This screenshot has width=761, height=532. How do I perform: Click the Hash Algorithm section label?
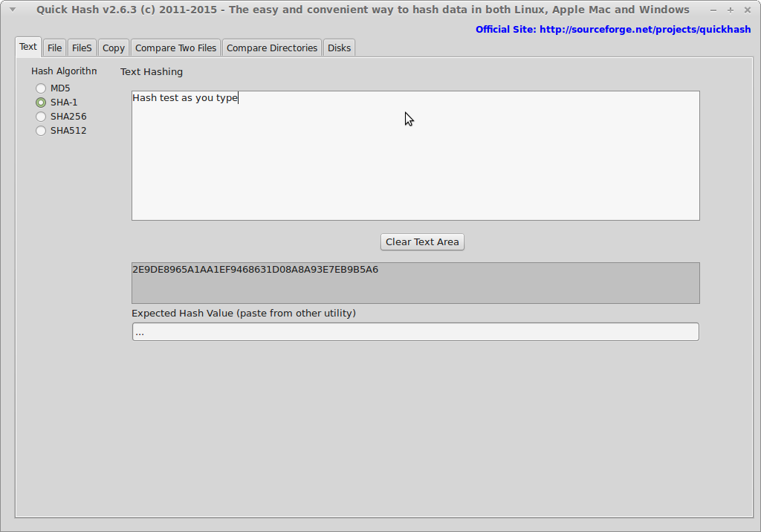coord(63,71)
